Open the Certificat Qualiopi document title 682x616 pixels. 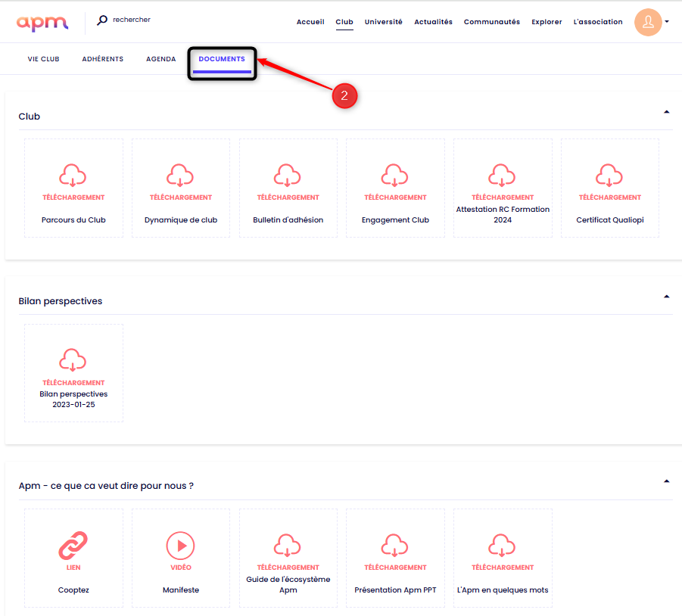610,220
